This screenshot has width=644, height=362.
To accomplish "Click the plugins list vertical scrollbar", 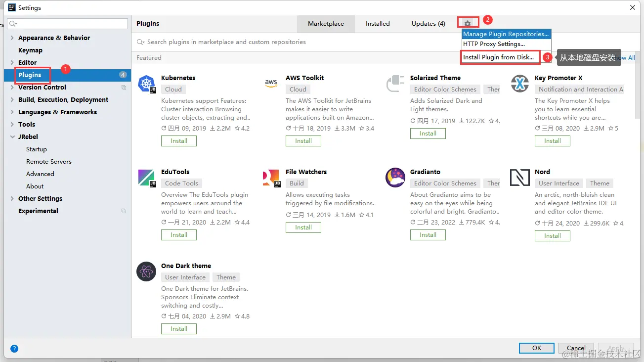I will tap(638, 84).
